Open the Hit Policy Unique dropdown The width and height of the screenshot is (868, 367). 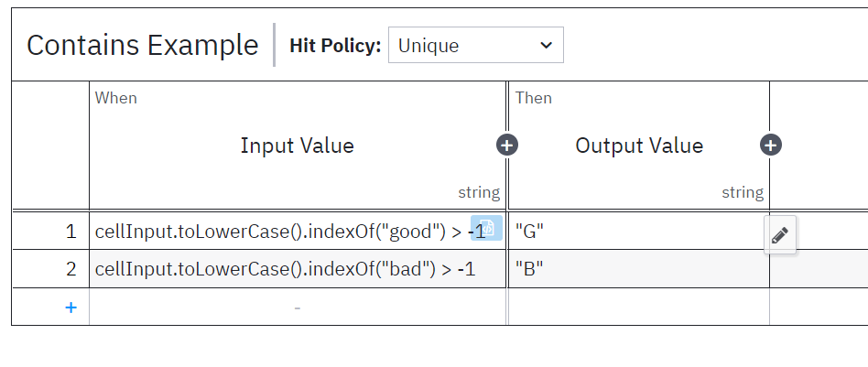[476, 45]
